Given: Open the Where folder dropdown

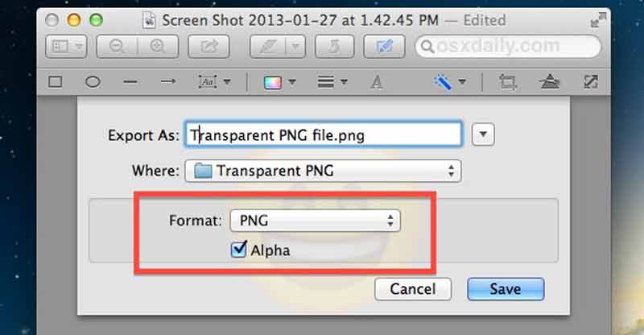Looking at the screenshot, I should (x=323, y=171).
